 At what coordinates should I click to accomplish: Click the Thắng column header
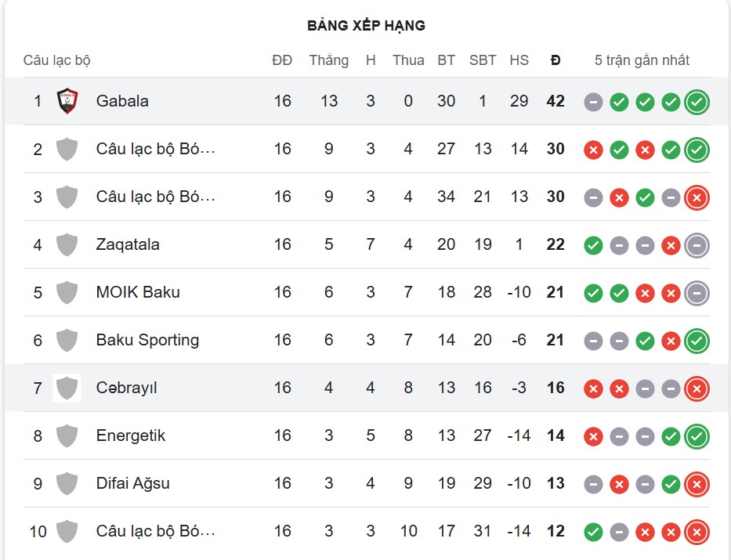tap(328, 60)
